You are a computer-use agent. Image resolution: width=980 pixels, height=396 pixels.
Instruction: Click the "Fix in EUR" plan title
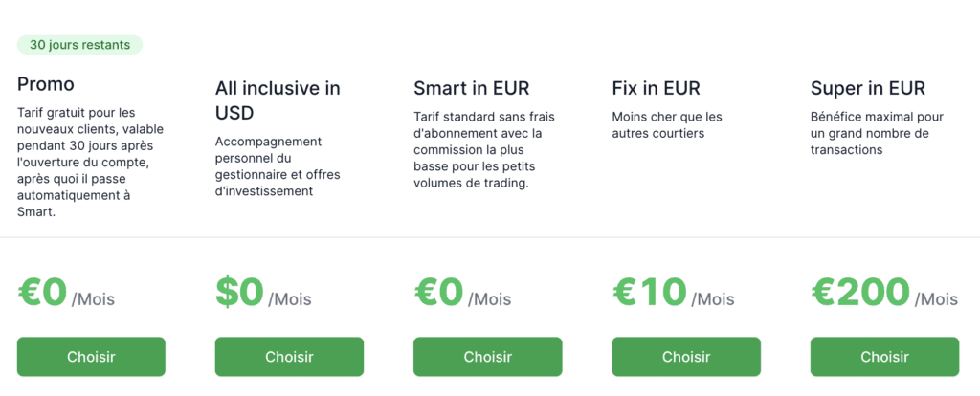click(x=656, y=89)
